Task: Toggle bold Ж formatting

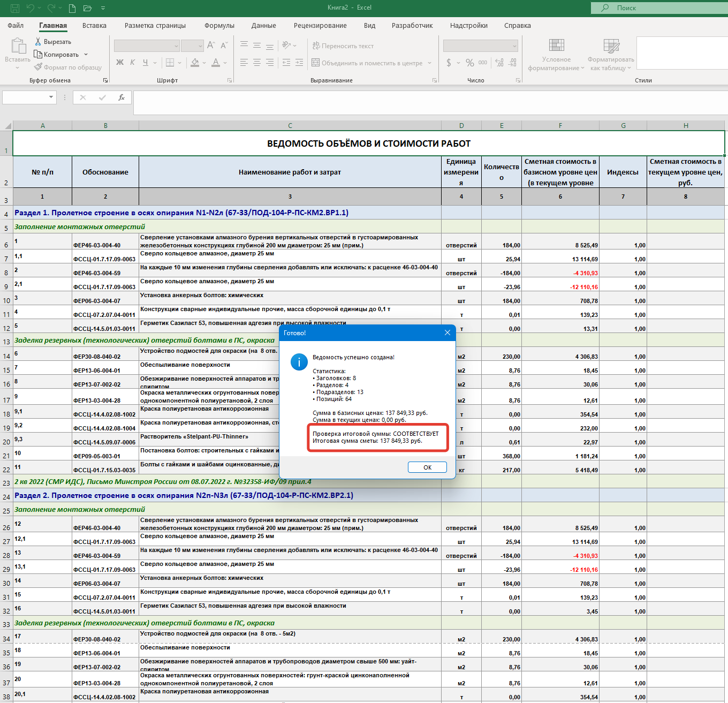Action: (120, 63)
